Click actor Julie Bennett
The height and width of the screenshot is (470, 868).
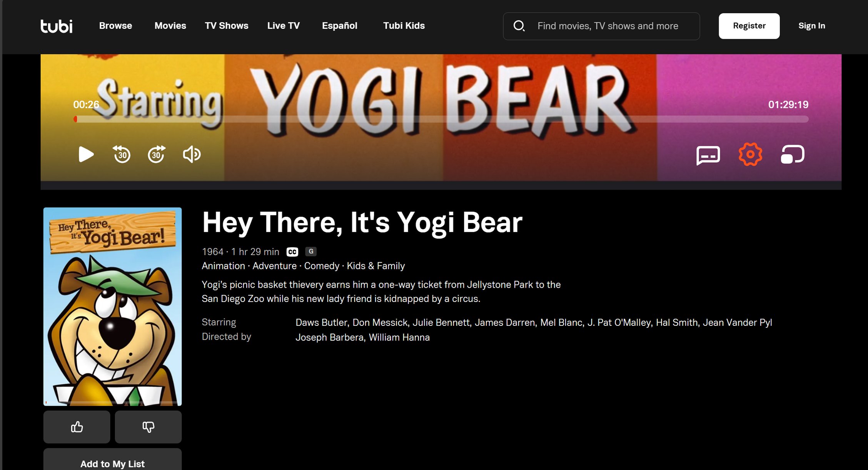click(x=441, y=322)
